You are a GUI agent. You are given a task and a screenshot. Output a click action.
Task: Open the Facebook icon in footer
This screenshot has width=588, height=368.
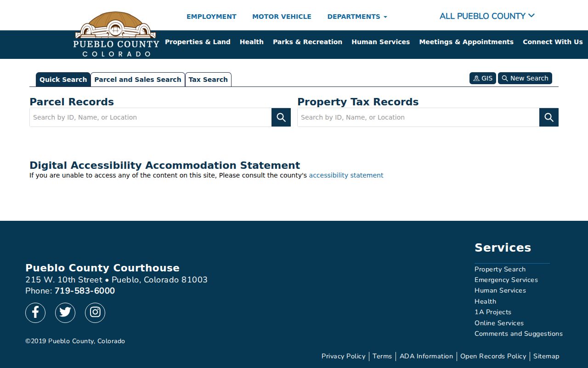click(x=35, y=313)
